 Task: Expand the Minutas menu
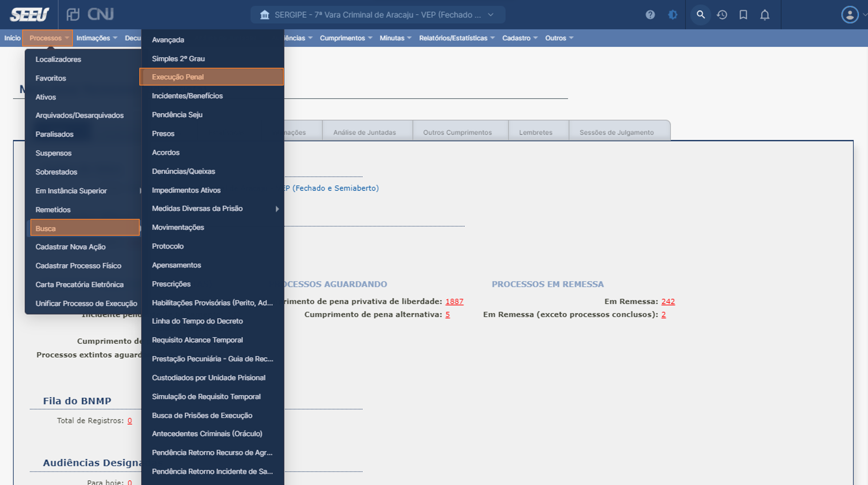(395, 38)
